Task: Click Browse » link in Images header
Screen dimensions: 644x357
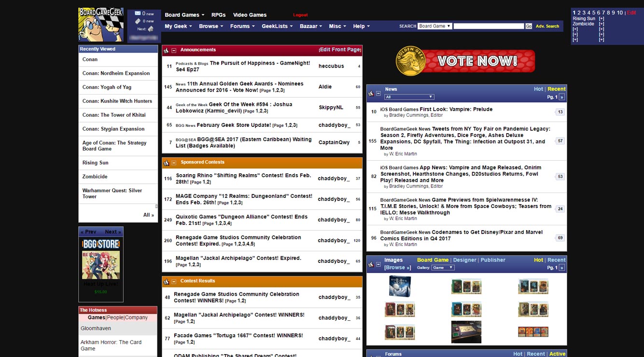Action: point(397,268)
